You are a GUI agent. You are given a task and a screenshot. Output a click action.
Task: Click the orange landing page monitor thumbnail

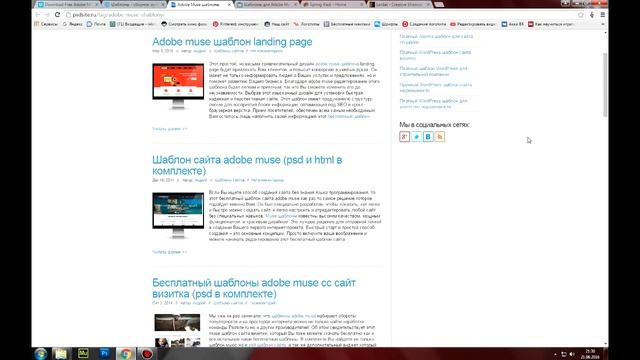pos(178,87)
